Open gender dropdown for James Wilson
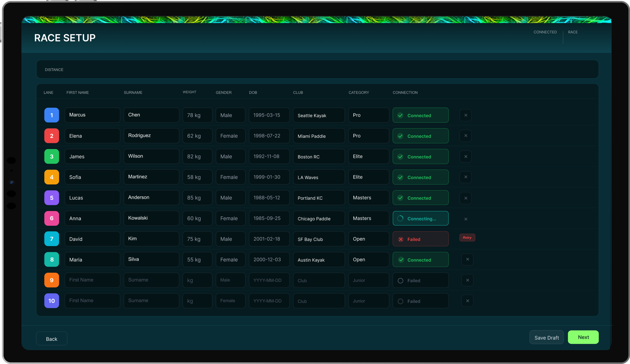The height and width of the screenshot is (364, 630). pos(230,156)
